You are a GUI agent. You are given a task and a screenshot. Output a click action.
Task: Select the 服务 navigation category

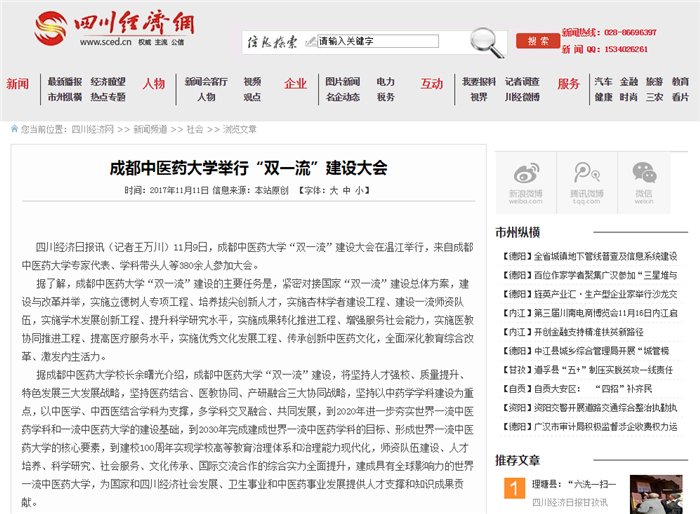pyautogui.click(x=568, y=84)
